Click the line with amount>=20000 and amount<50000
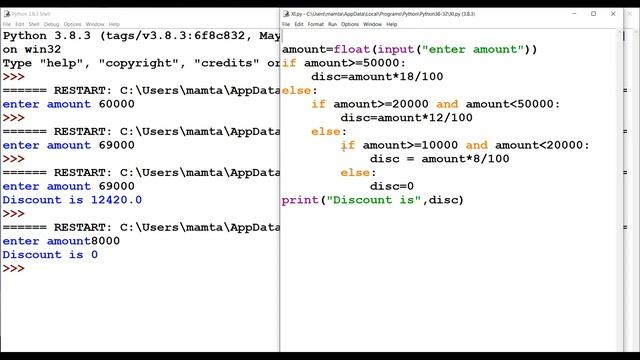The height and width of the screenshot is (360, 640). [x=436, y=104]
